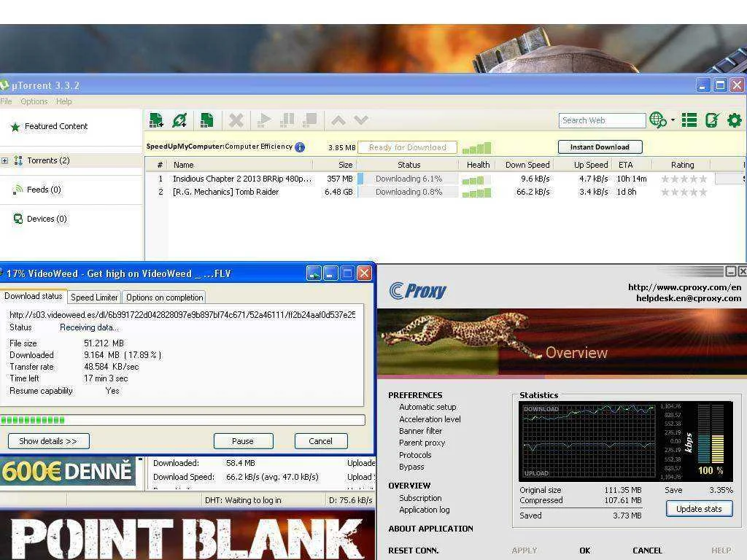747x560 pixels.
Task: Click the Add Torrent toolbar icon
Action: point(156,120)
